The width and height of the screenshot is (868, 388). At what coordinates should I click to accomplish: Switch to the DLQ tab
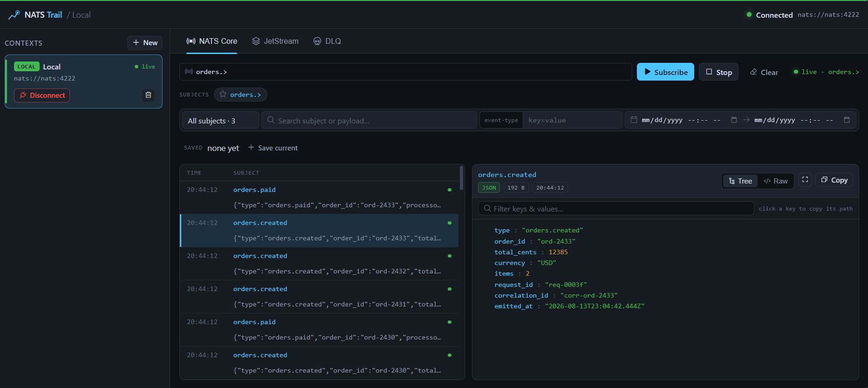327,41
